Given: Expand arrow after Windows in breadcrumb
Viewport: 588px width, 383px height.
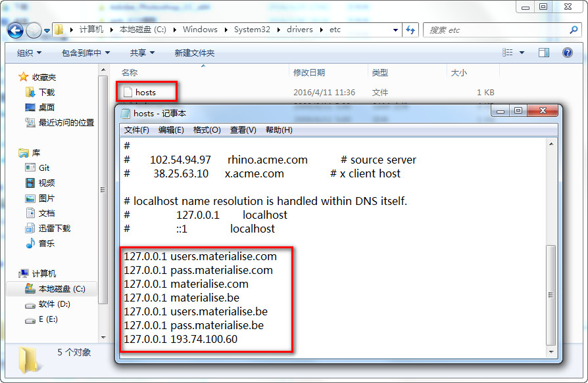Looking at the screenshot, I should pyautogui.click(x=226, y=30).
